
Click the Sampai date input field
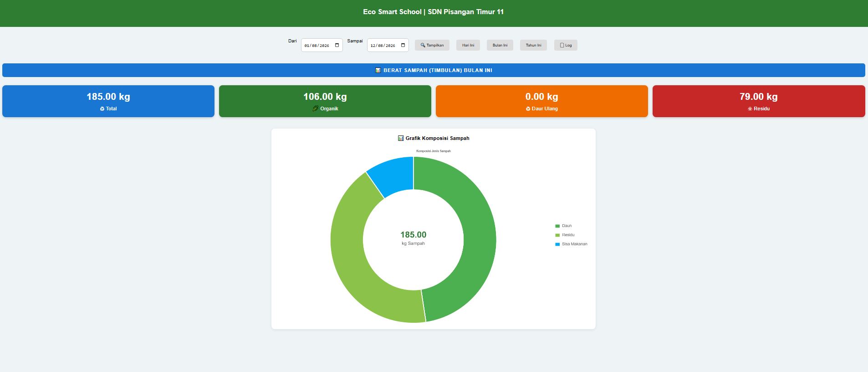(388, 45)
